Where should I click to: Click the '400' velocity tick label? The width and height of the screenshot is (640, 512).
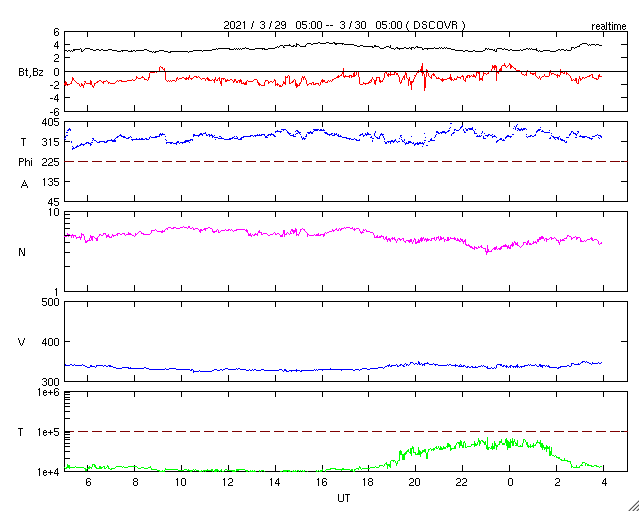click(51, 342)
